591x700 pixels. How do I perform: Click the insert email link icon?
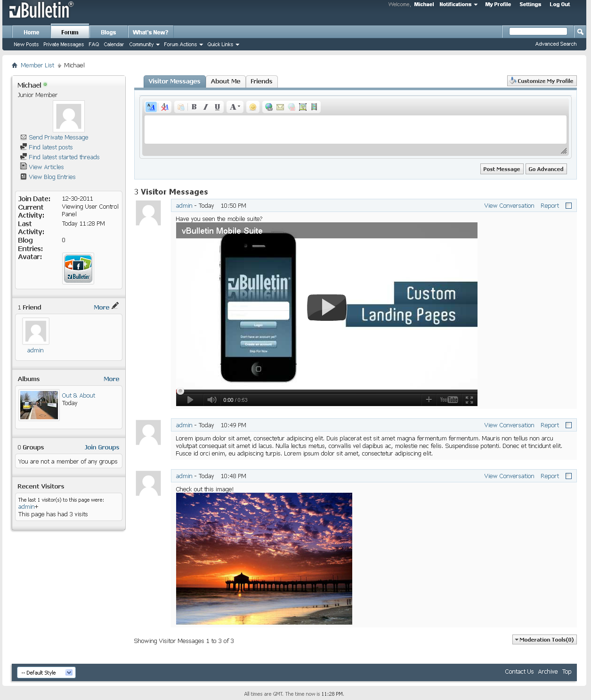tap(280, 107)
